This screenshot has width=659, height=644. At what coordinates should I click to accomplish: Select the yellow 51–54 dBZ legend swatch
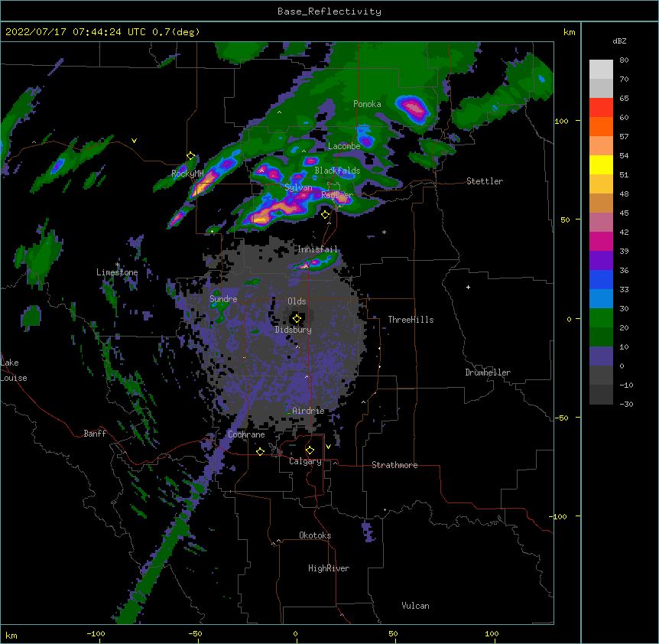pyautogui.click(x=601, y=164)
